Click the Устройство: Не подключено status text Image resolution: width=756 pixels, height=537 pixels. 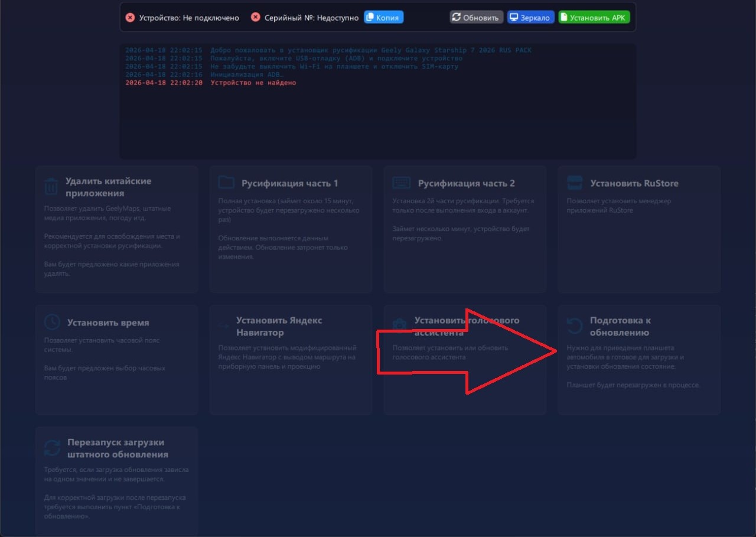coord(189,18)
